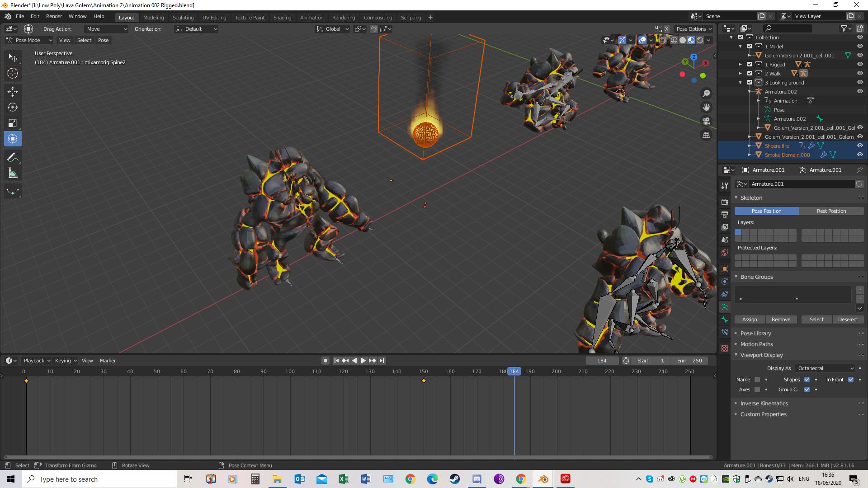Open Blender from the Windows taskbar
The width and height of the screenshot is (868, 488).
pos(543,479)
